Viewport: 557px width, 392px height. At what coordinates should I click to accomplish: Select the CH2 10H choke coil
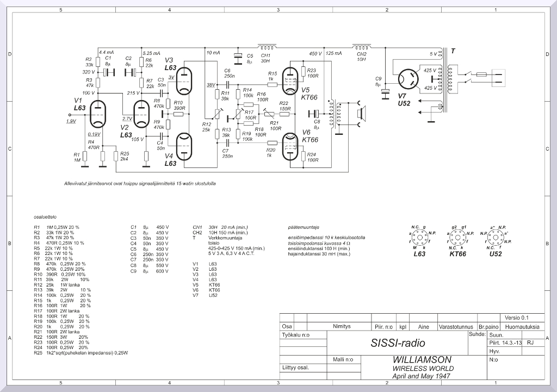pyautogui.click(x=361, y=47)
